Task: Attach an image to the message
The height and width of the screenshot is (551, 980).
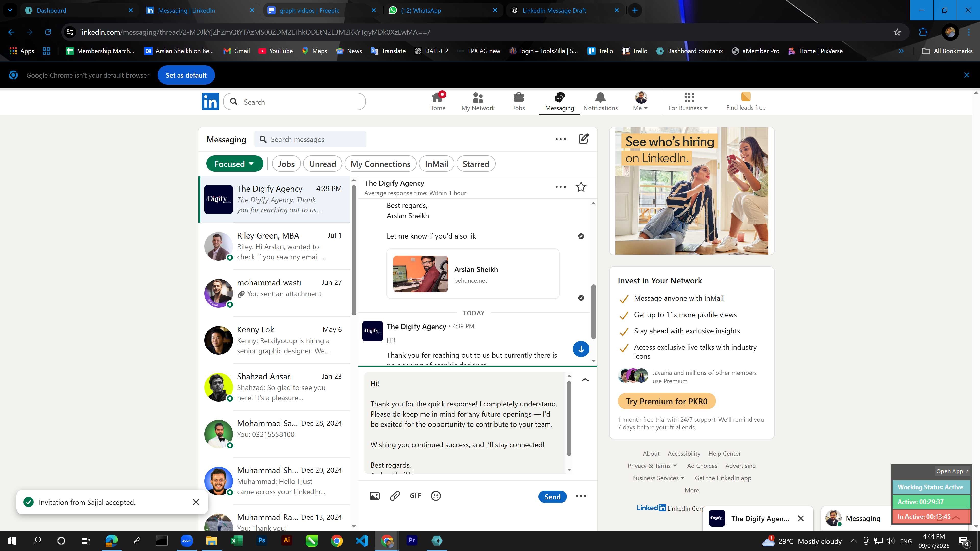Action: pyautogui.click(x=374, y=496)
